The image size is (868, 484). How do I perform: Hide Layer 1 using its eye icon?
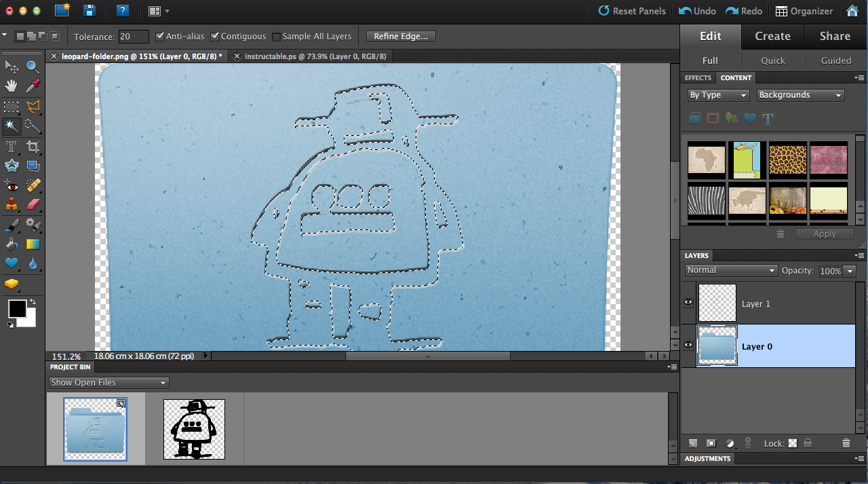click(x=689, y=303)
